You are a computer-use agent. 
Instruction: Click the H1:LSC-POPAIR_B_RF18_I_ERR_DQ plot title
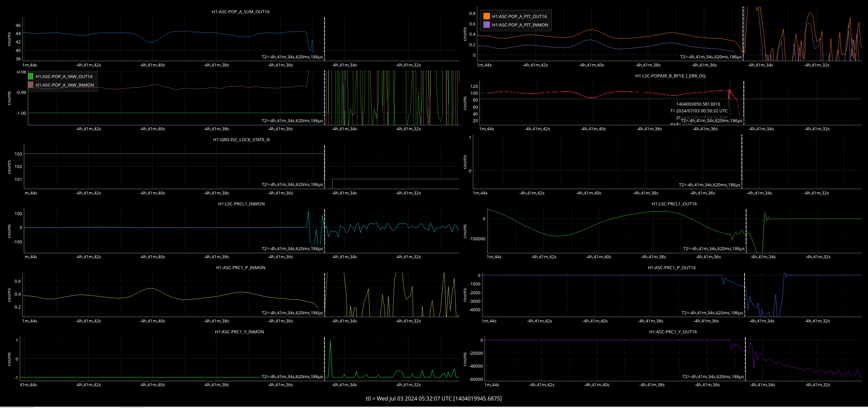[670, 76]
